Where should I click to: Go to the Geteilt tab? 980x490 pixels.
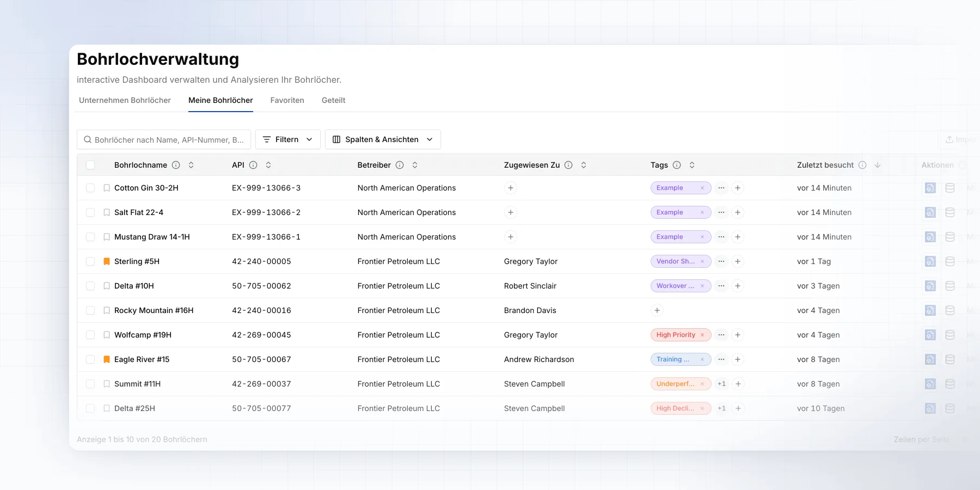coord(334,100)
